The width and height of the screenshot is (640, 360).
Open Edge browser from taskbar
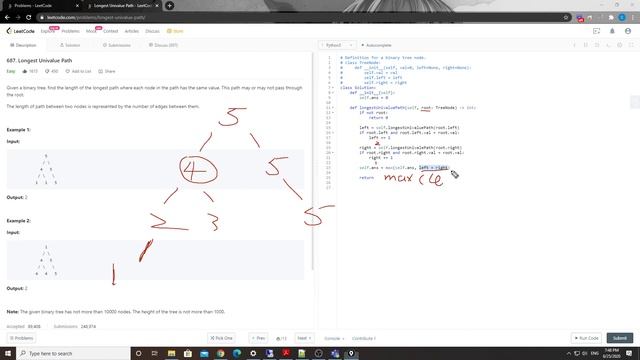(237, 353)
